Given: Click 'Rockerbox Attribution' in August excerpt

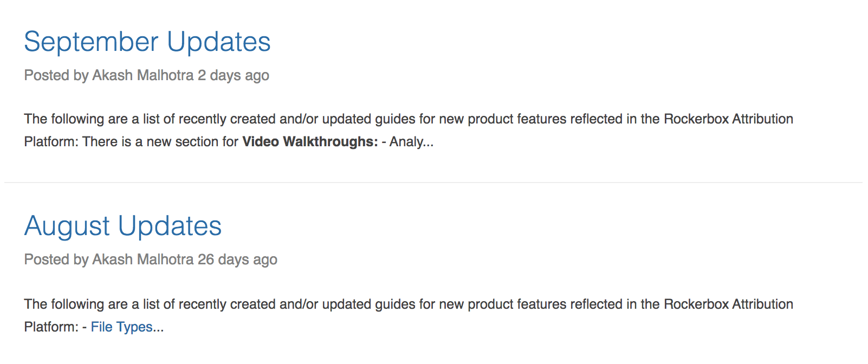Looking at the screenshot, I should (x=728, y=304).
